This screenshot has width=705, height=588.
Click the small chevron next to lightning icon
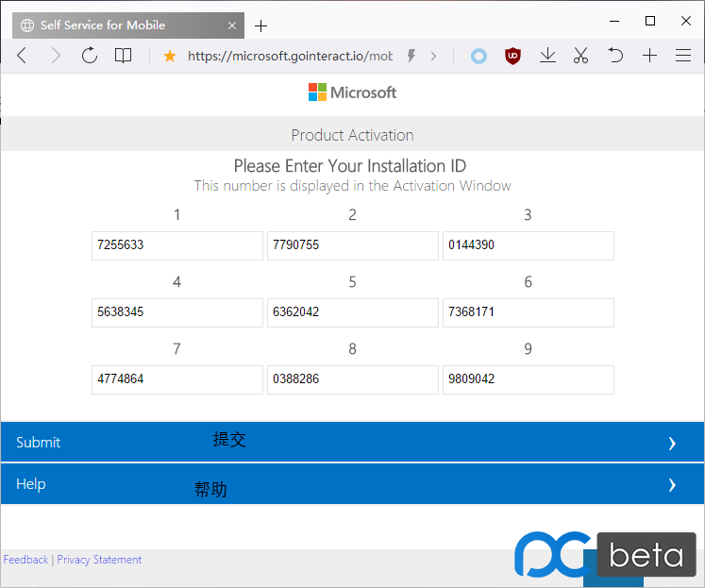pyautogui.click(x=433, y=57)
